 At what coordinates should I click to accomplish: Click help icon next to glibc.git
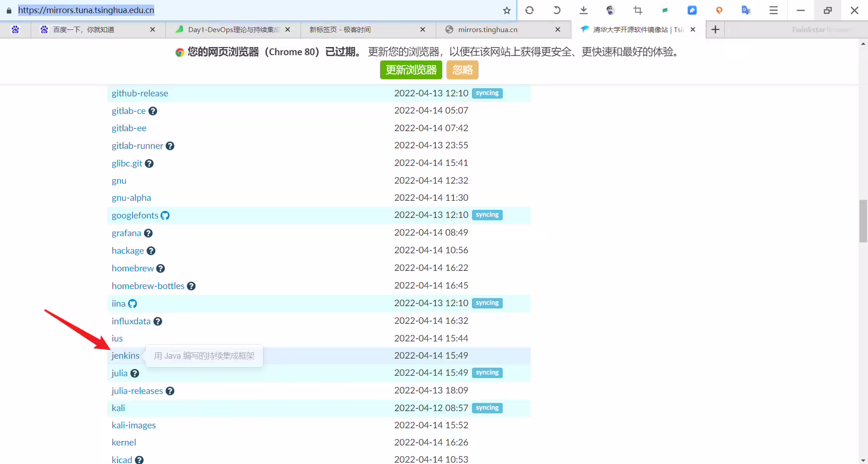tap(149, 163)
